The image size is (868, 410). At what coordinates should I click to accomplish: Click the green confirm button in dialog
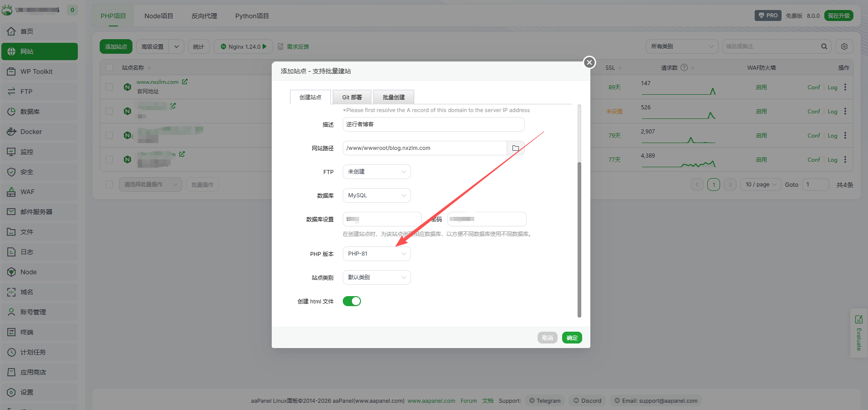point(572,338)
